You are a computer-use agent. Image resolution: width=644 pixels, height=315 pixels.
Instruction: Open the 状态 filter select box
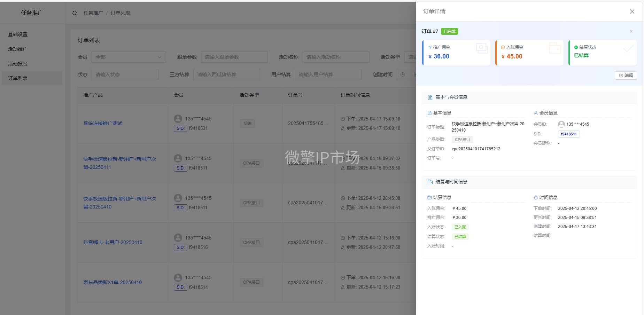tap(125, 74)
